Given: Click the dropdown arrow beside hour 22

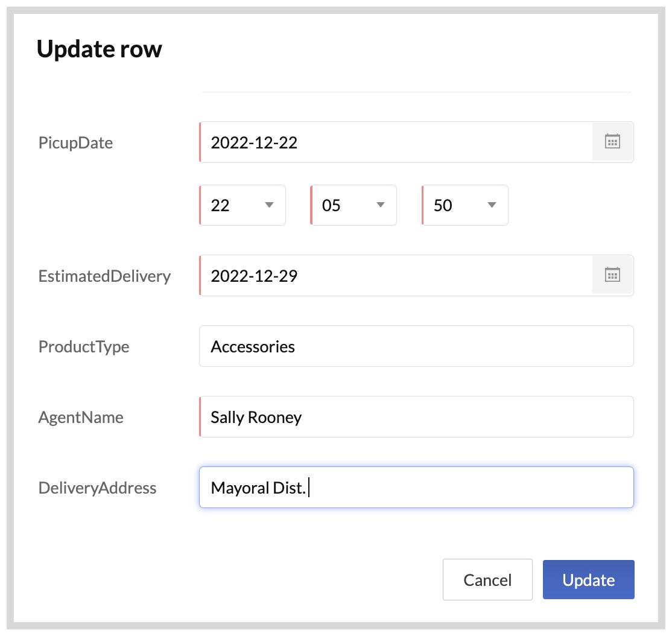Looking at the screenshot, I should click(269, 205).
